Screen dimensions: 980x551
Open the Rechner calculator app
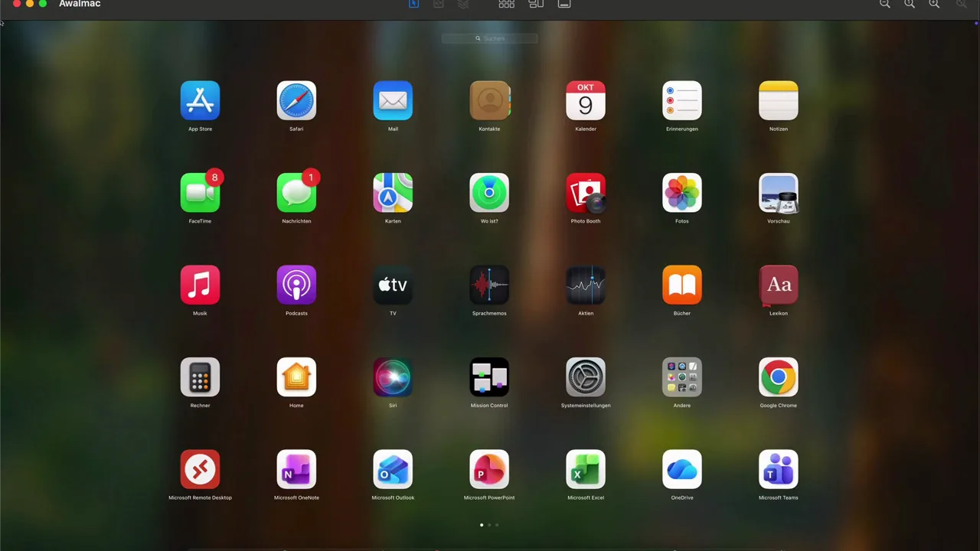point(200,377)
